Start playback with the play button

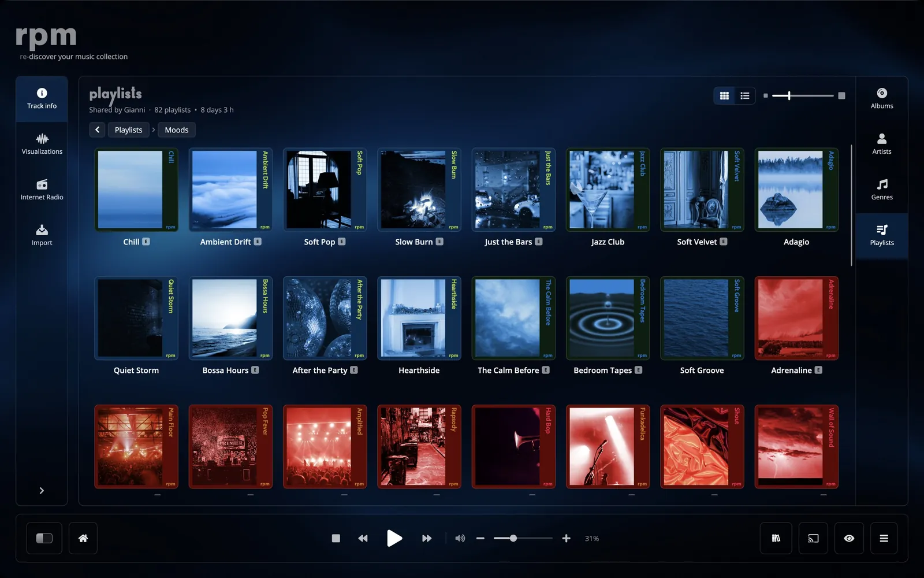click(x=394, y=538)
